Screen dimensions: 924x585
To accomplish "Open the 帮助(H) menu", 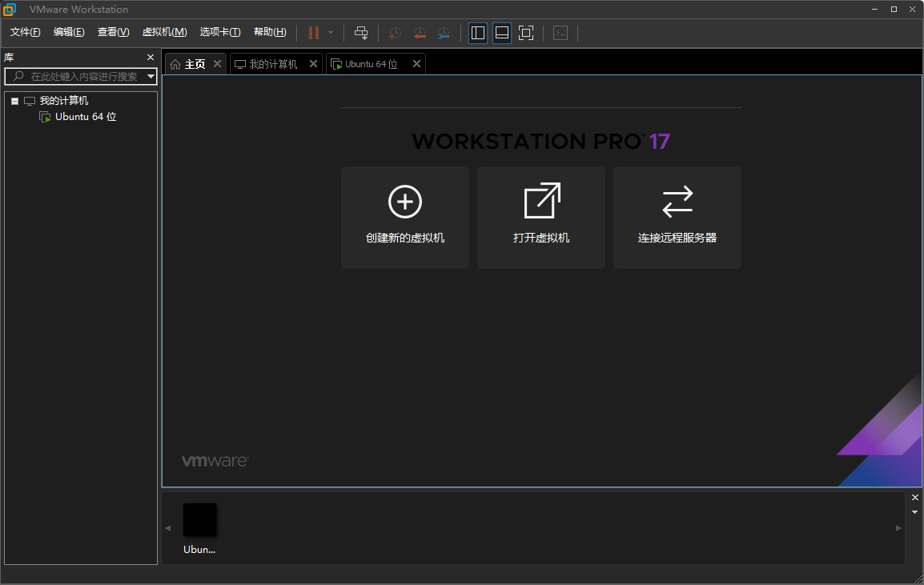I will click(x=270, y=32).
